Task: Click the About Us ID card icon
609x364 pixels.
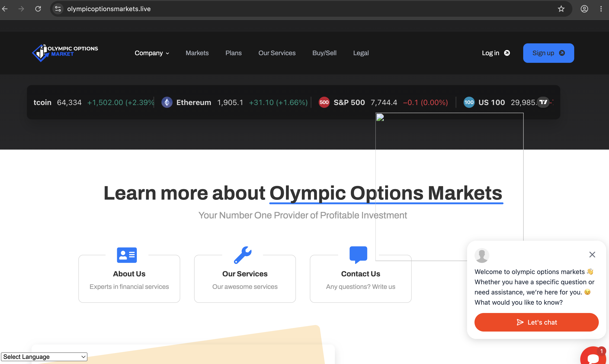Action: (x=127, y=255)
